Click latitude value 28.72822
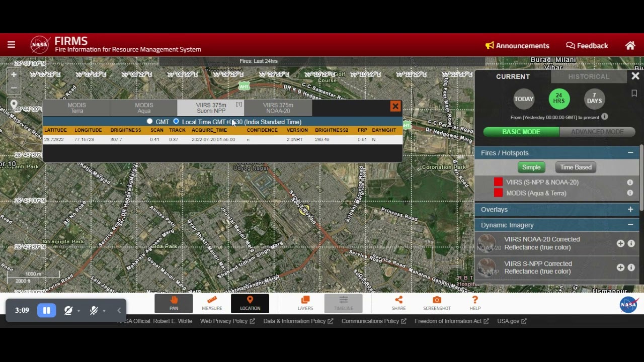The width and height of the screenshot is (644, 362). (x=54, y=140)
